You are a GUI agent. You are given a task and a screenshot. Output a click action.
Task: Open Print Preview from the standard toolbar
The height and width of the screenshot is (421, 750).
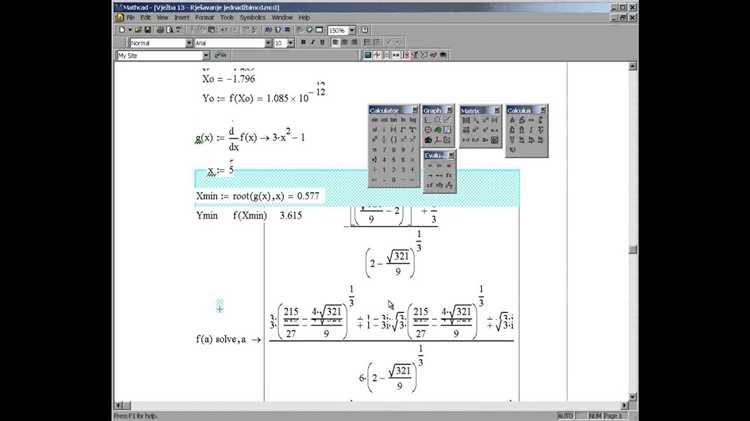click(169, 30)
